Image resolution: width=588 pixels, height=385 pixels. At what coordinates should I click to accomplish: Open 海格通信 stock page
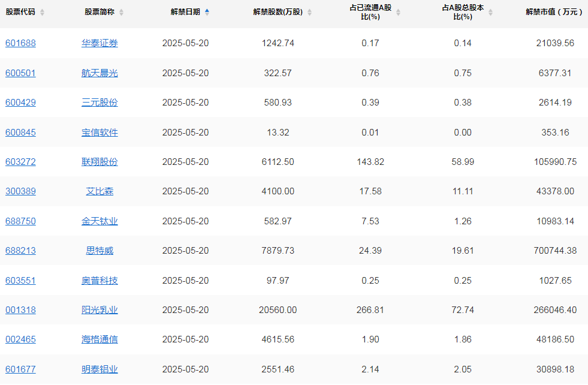tap(99, 339)
